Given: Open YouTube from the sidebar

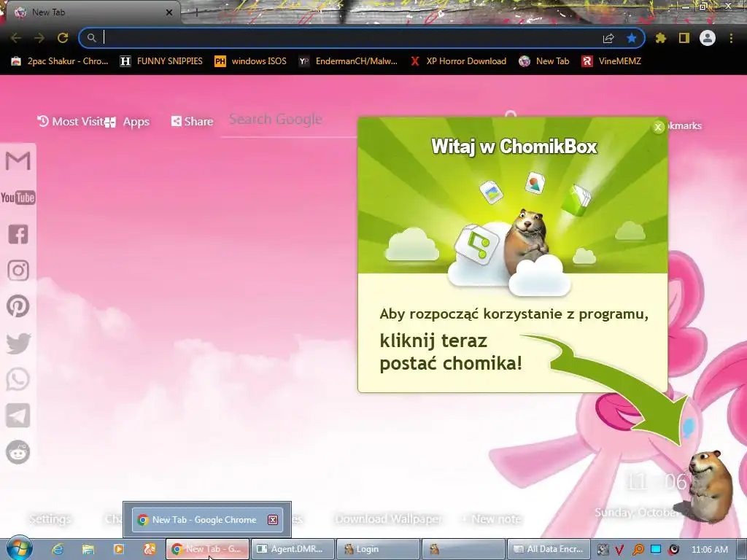Looking at the screenshot, I should (18, 197).
